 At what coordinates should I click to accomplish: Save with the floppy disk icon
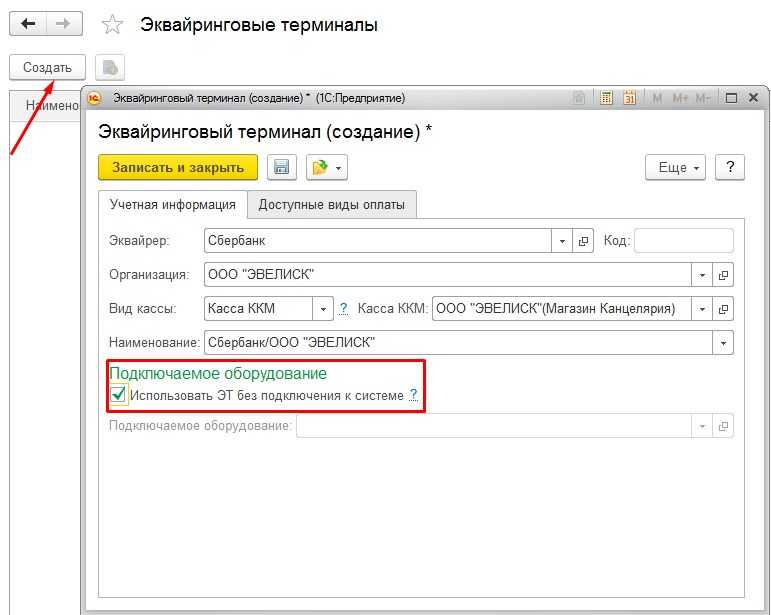point(282,168)
